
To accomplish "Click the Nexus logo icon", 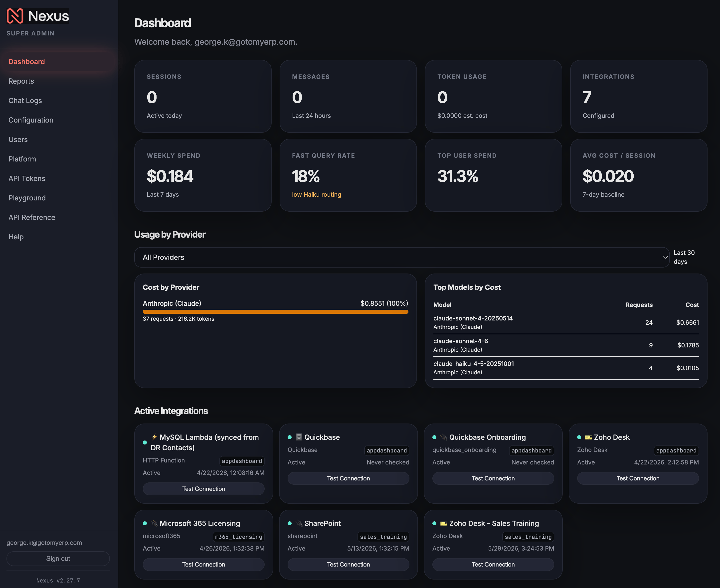I will (x=15, y=16).
